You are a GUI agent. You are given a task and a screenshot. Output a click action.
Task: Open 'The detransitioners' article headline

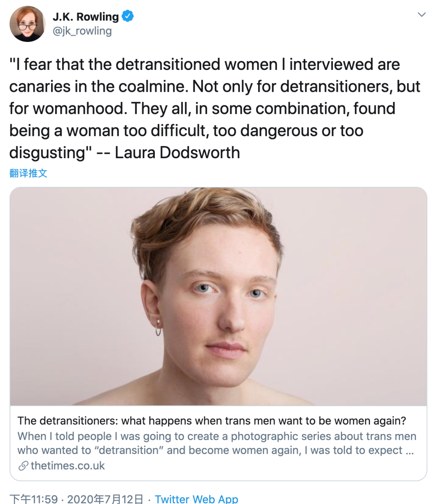pos(212,421)
